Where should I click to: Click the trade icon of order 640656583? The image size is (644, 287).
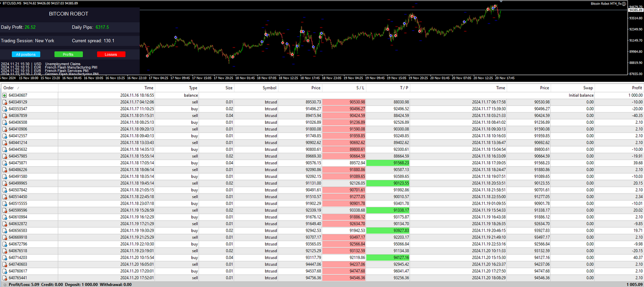[4, 231]
